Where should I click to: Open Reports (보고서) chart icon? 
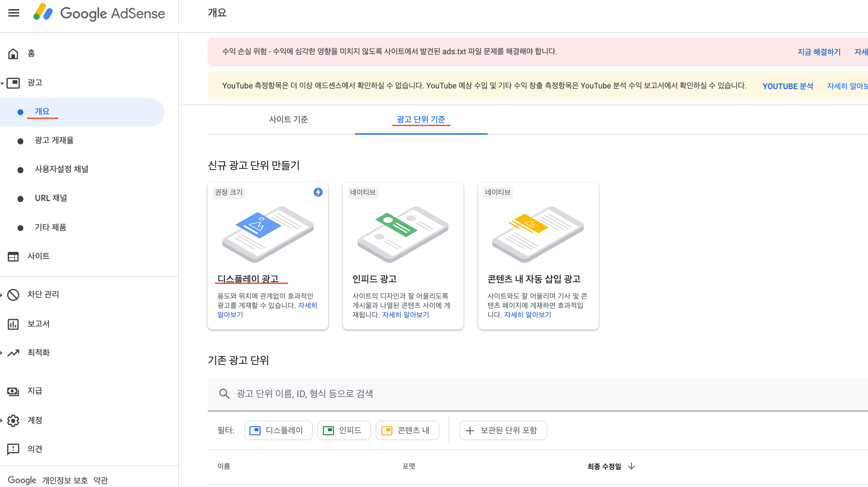coord(13,324)
